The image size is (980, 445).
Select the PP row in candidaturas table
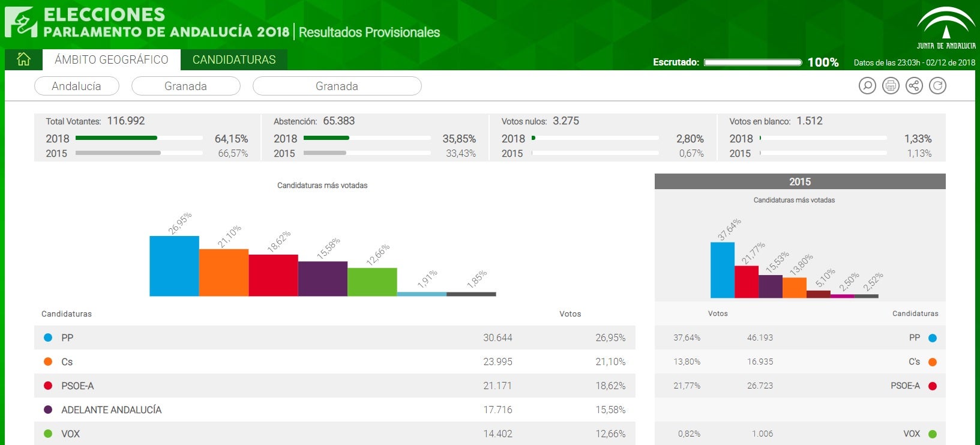334,338
